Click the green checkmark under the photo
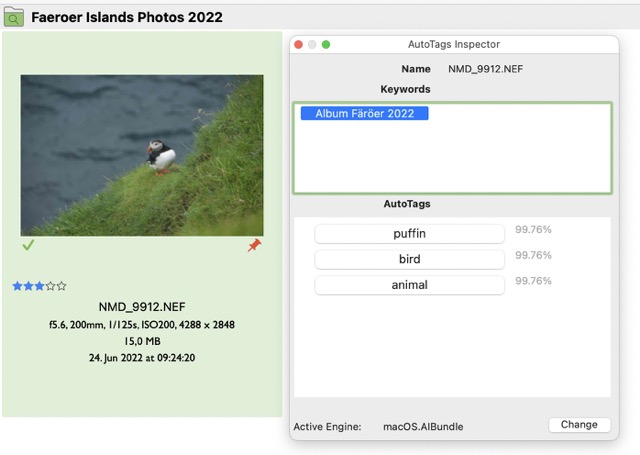The image size is (640, 455). 28,245
